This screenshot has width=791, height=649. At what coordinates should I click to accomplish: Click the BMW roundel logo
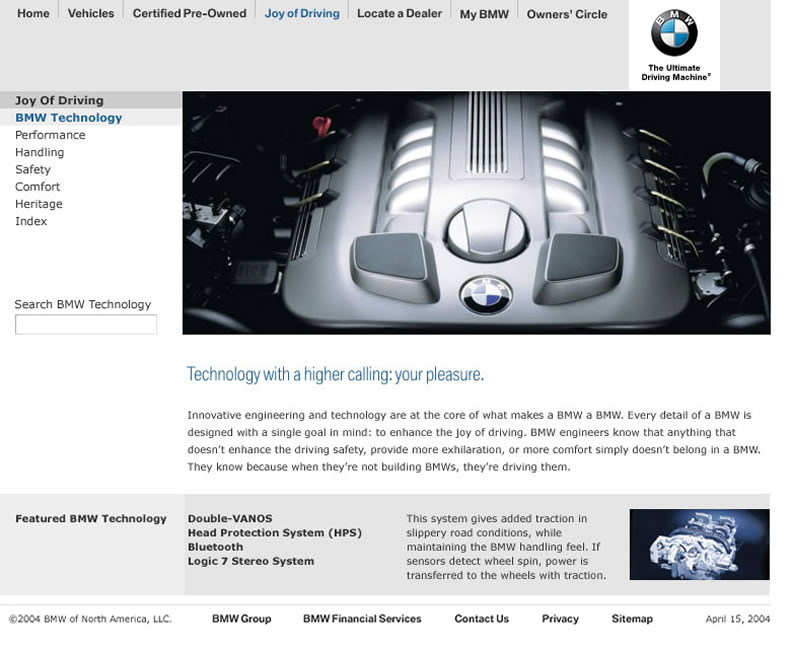click(x=674, y=33)
